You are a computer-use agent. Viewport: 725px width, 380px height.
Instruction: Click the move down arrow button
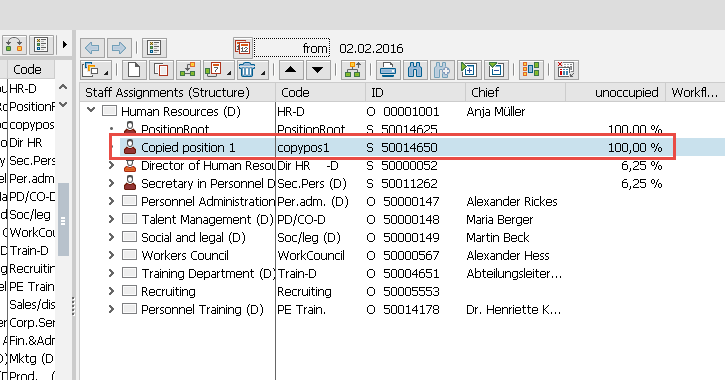tap(317, 70)
